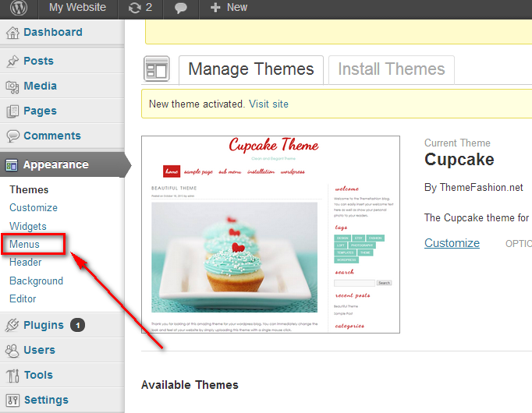Click the Plugins update count badge

coord(78,325)
